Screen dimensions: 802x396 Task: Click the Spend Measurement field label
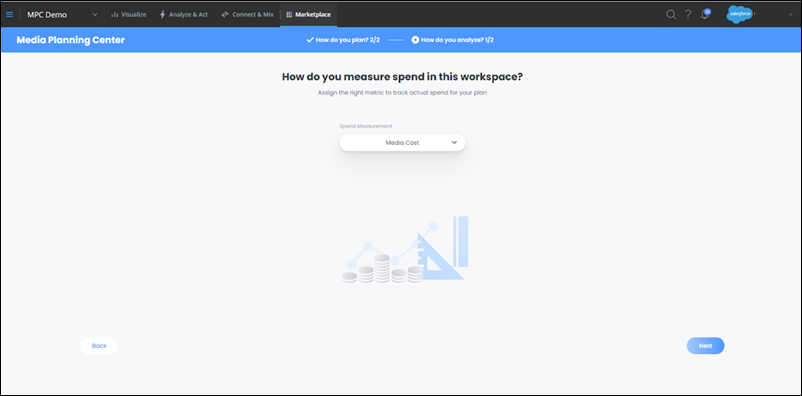366,126
